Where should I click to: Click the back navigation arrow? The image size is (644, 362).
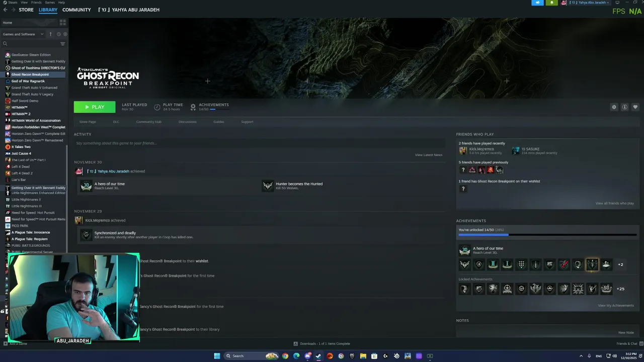(5, 10)
